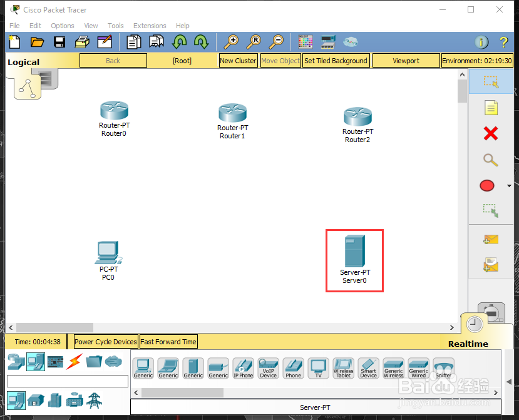This screenshot has width=519, height=420.
Task: Open a file with the folder icon
Action: pos(37,42)
